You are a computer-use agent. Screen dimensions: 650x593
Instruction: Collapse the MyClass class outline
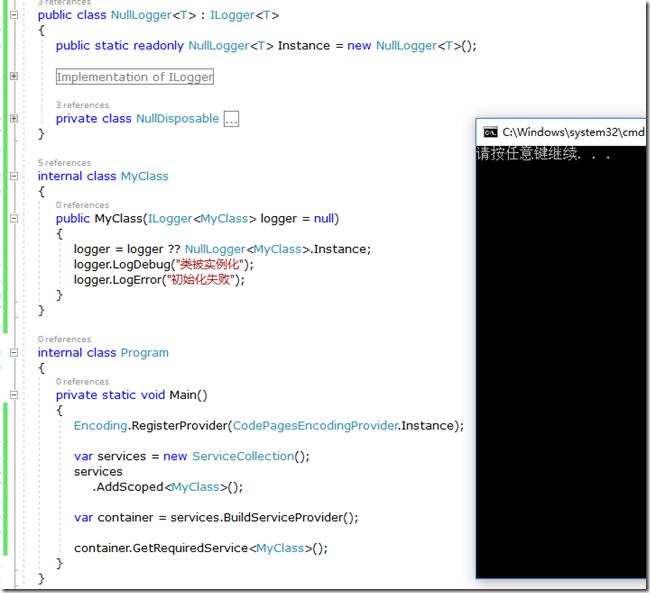(14, 176)
